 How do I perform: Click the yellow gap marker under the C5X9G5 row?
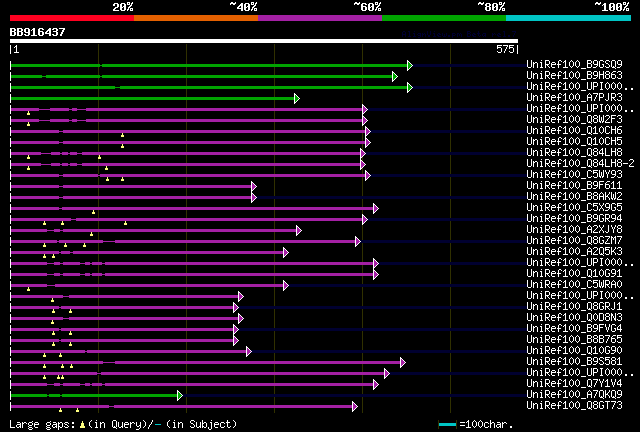click(x=93, y=212)
